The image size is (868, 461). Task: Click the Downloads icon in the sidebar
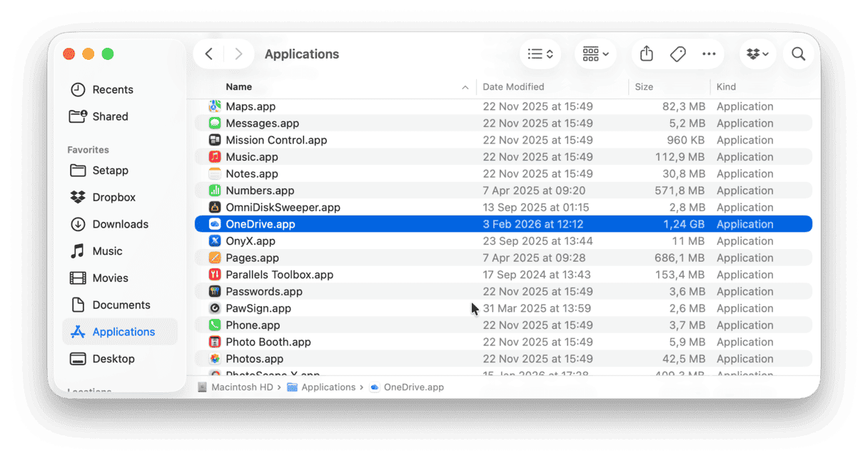[x=78, y=224]
